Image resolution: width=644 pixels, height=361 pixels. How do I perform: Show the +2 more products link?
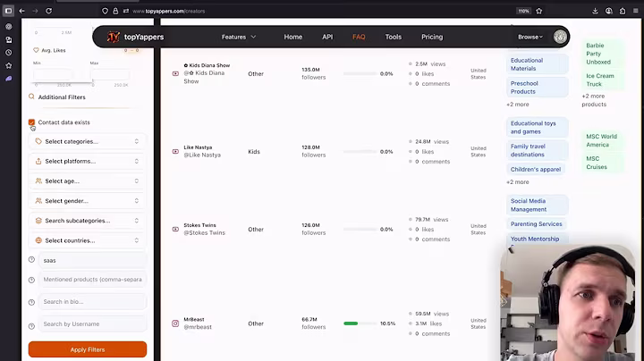coord(594,100)
